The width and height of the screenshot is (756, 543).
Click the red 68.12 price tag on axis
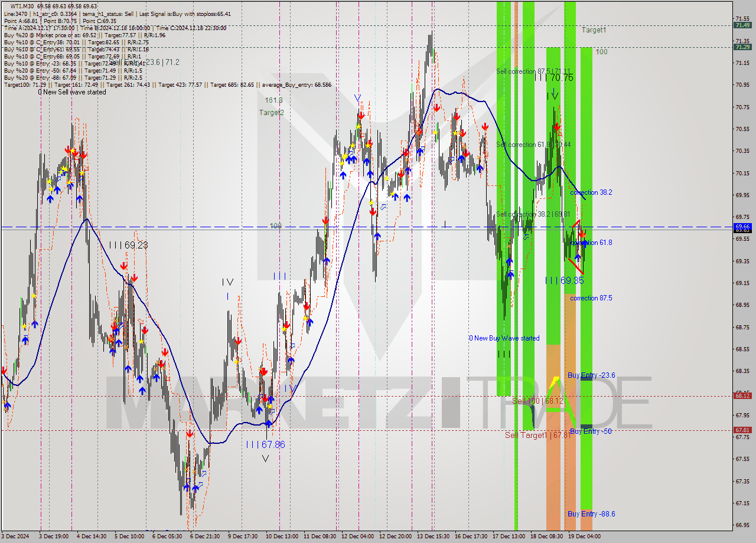click(742, 396)
